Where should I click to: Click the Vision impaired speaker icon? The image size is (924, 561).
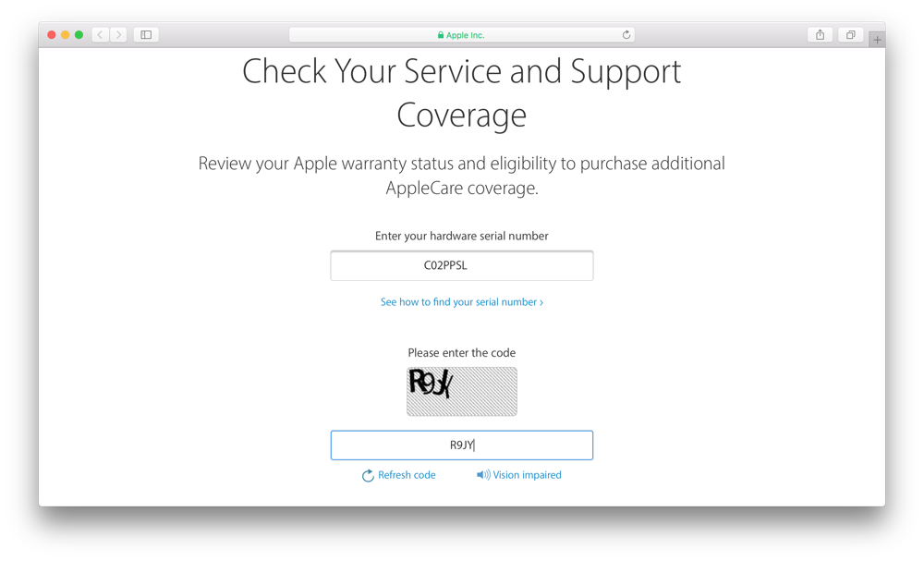pos(483,475)
